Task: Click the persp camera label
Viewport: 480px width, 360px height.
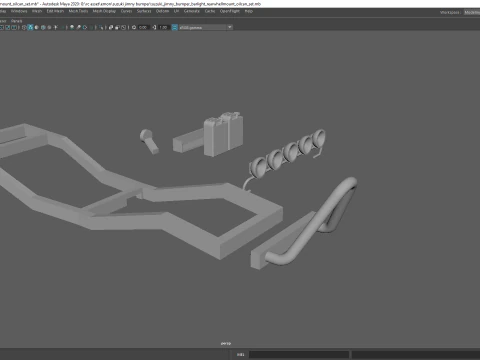Action: pyautogui.click(x=226, y=343)
